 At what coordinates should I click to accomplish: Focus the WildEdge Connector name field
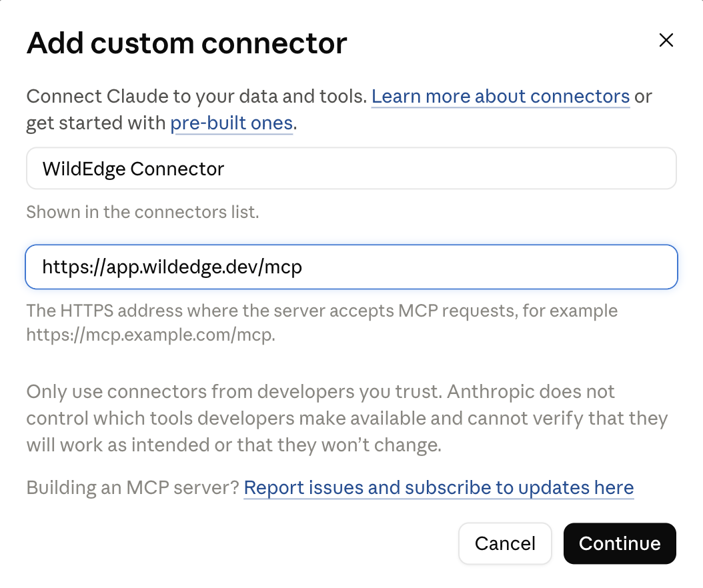[x=351, y=169]
